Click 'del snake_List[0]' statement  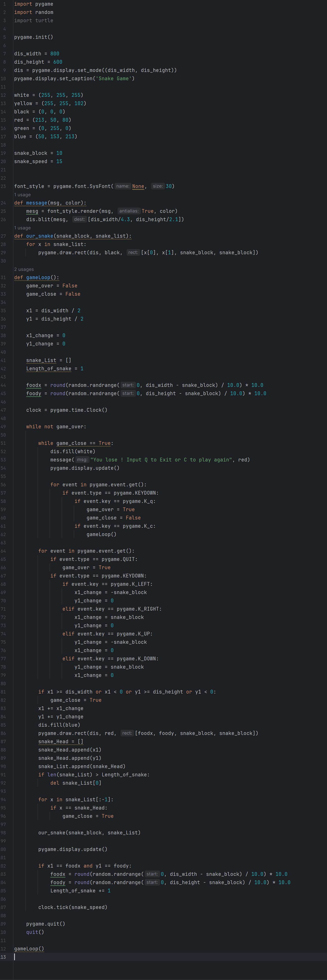76,783
